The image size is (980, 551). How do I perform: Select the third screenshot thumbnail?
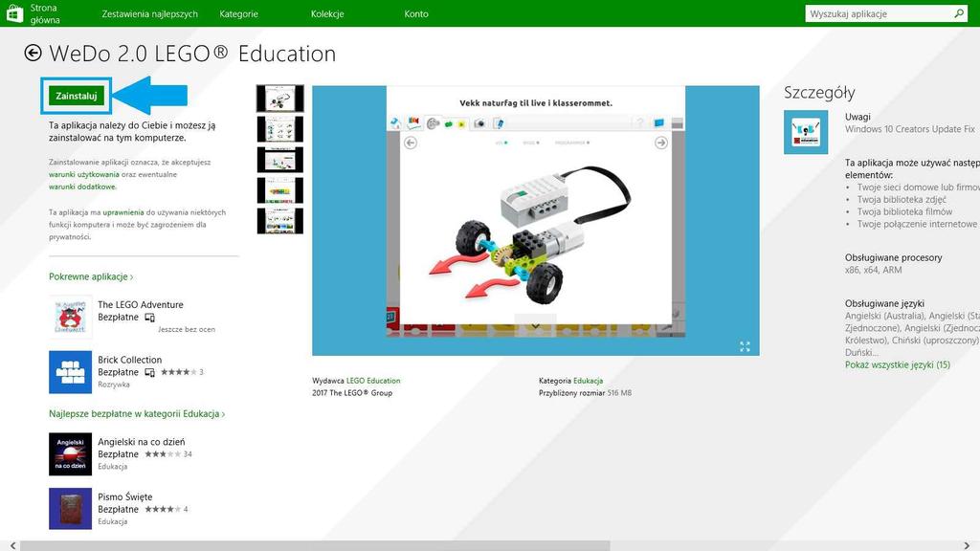(280, 160)
